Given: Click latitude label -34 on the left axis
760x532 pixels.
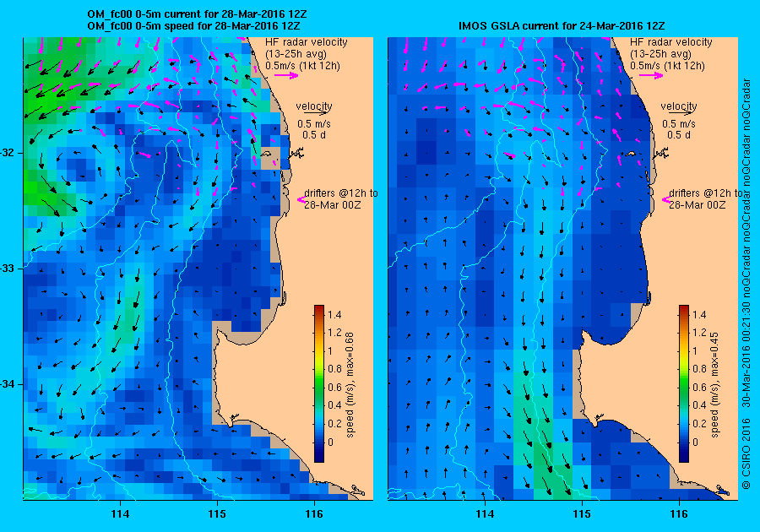Looking at the screenshot, I should [x=8, y=384].
